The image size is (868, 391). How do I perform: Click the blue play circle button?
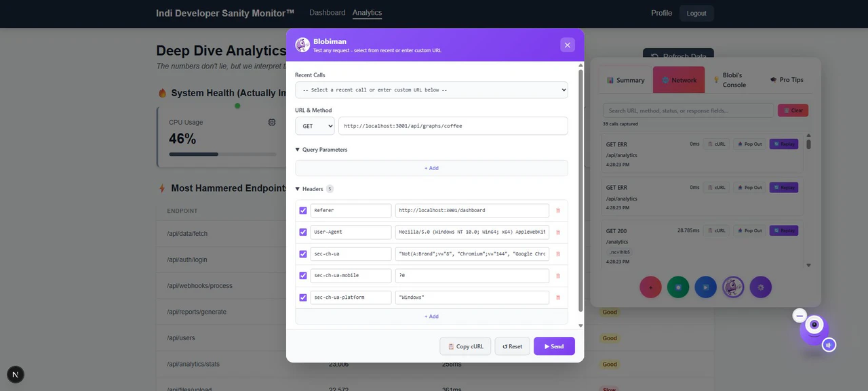705,287
